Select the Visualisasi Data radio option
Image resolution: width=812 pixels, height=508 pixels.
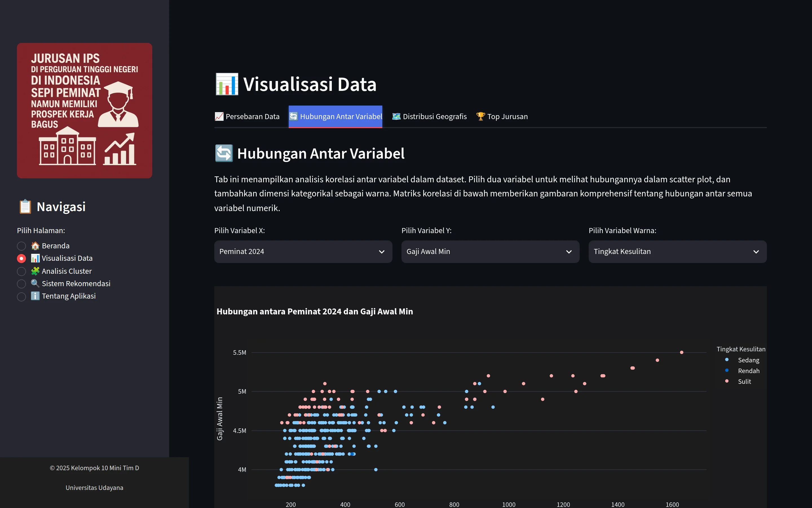[21, 258]
